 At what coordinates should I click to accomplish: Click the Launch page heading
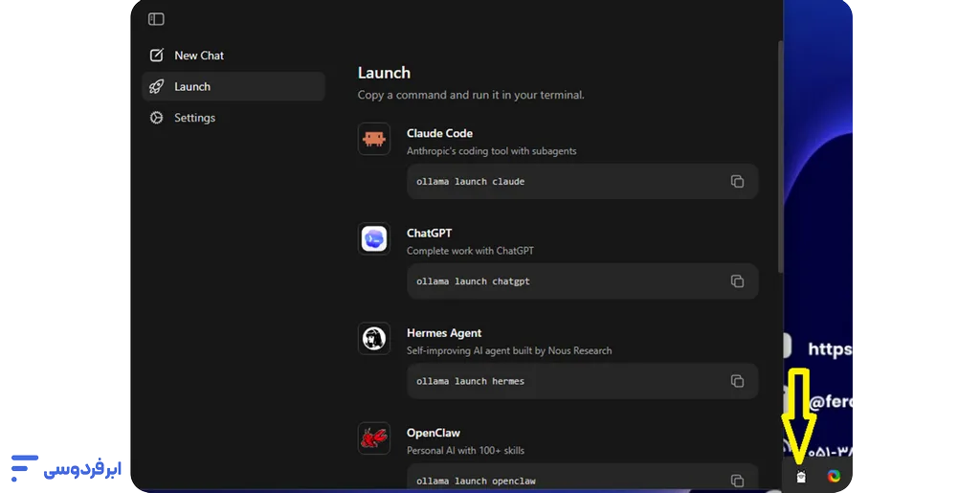(x=384, y=73)
